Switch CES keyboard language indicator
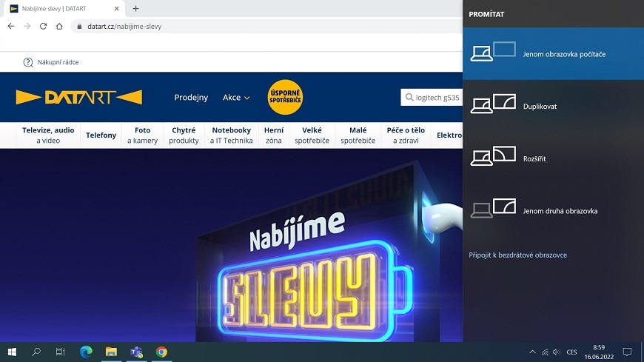Screen dimensions: 644x362 [571, 352]
